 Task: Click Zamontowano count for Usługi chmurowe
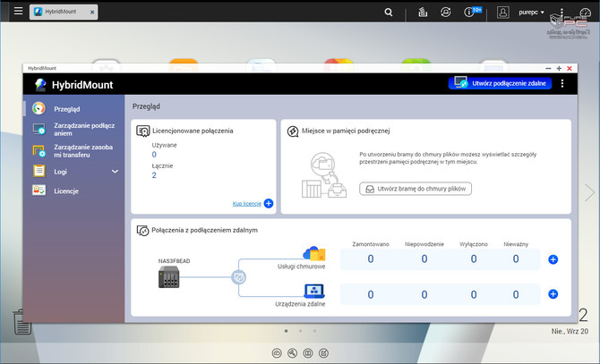[x=371, y=259]
